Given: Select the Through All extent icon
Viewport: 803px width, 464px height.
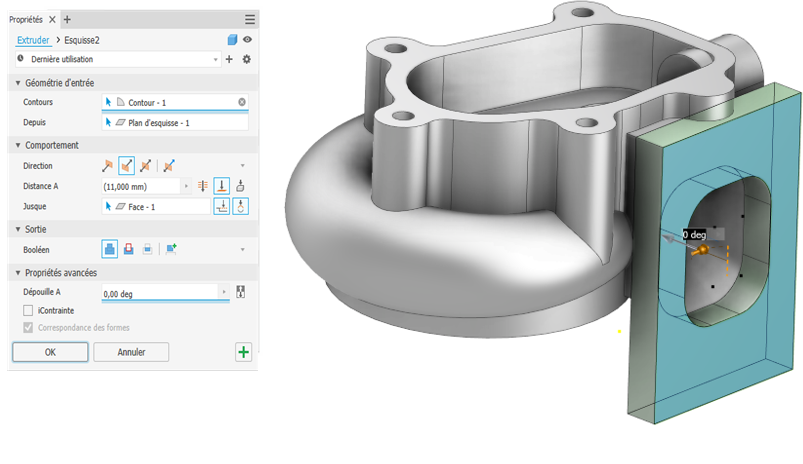Looking at the screenshot, I should click(x=203, y=186).
